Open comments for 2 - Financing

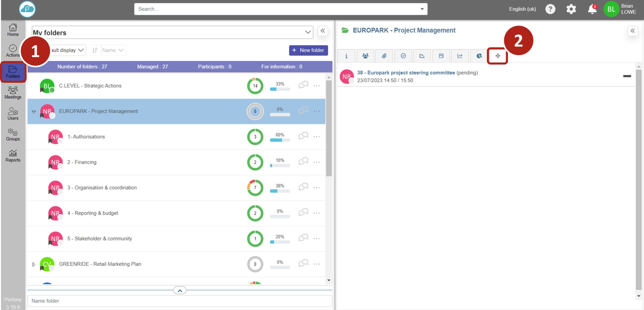[303, 161]
